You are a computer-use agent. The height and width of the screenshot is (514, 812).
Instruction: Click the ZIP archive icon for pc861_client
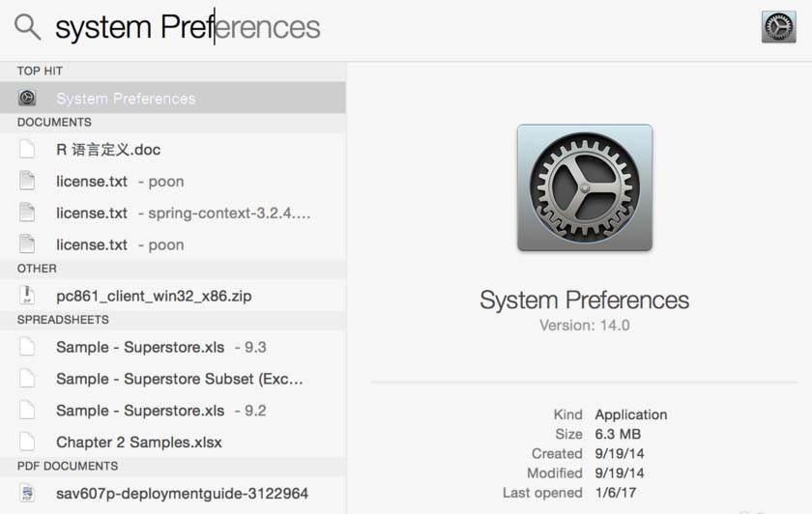[27, 295]
